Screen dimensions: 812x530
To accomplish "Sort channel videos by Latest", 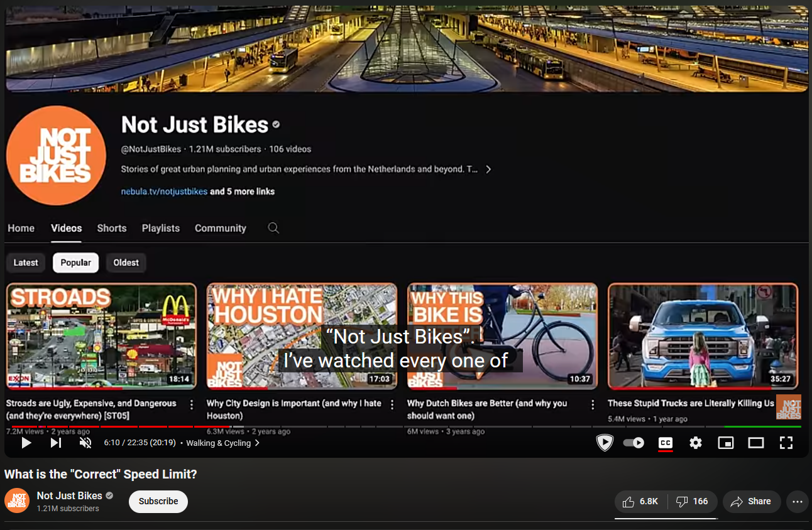I will tap(26, 262).
